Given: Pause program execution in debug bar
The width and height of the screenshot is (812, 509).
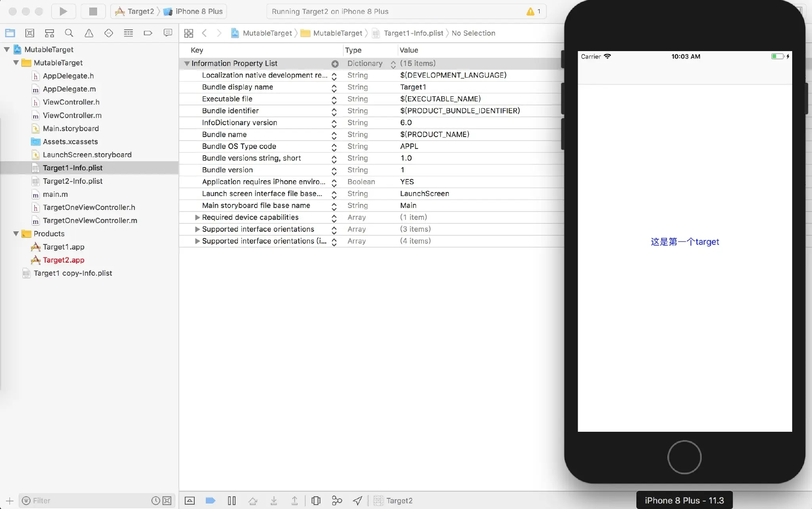Looking at the screenshot, I should (x=232, y=501).
